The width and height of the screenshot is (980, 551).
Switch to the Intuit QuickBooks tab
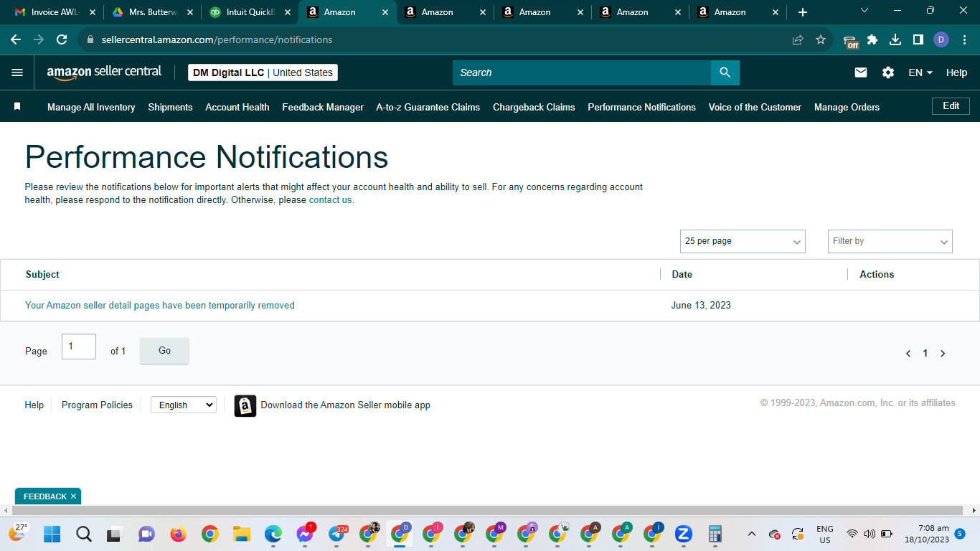pos(250,12)
